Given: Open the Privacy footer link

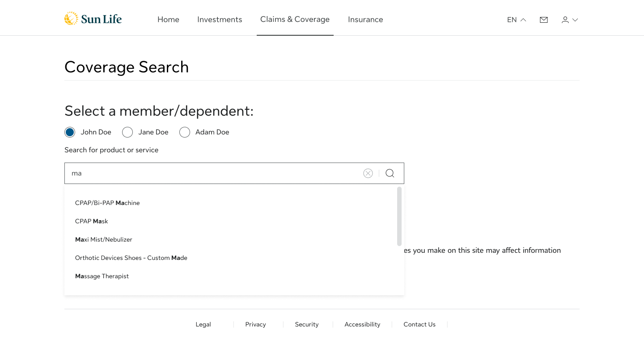Looking at the screenshot, I should click(x=255, y=325).
